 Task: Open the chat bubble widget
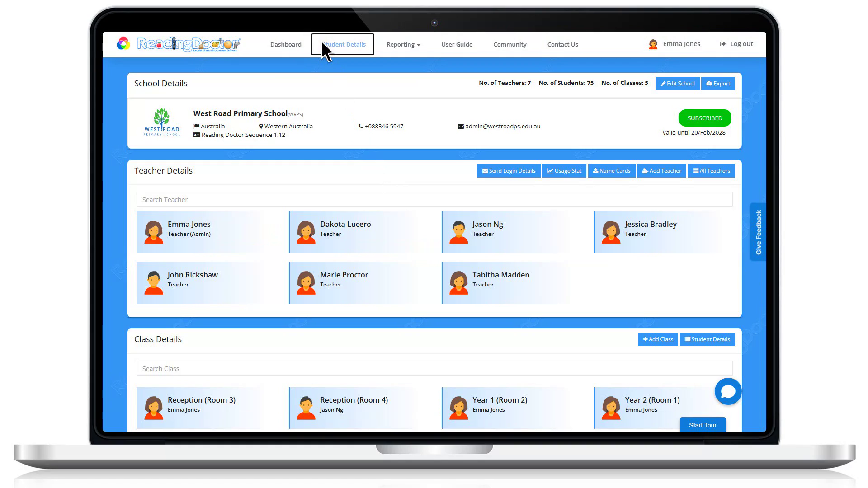pyautogui.click(x=728, y=391)
